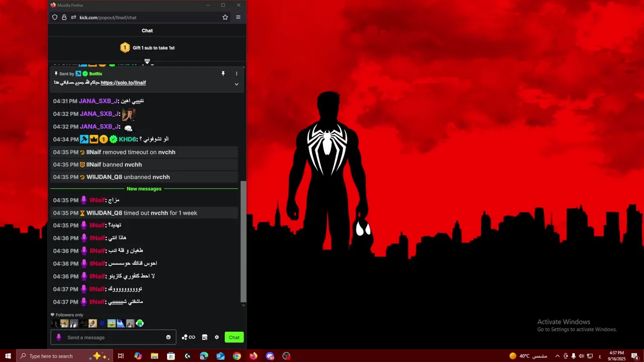The image size is (644, 362).
Task: Click the crown badge next to KHD6
Action: click(94, 139)
